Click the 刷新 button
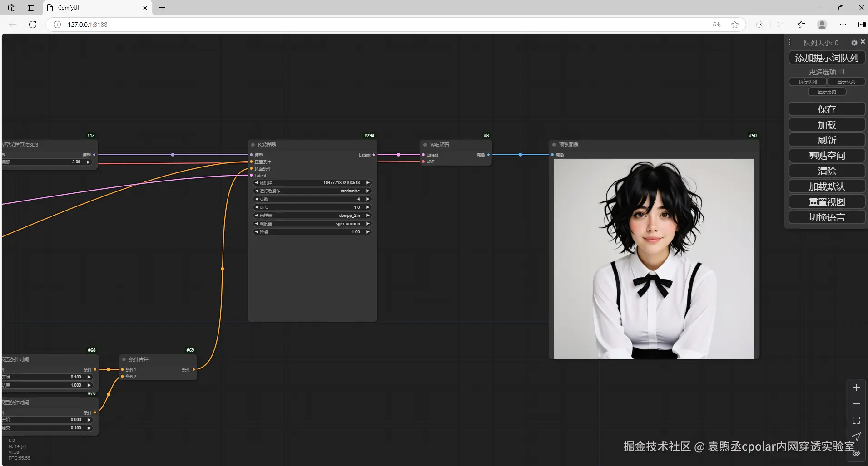This screenshot has height=466, width=868. (x=827, y=140)
